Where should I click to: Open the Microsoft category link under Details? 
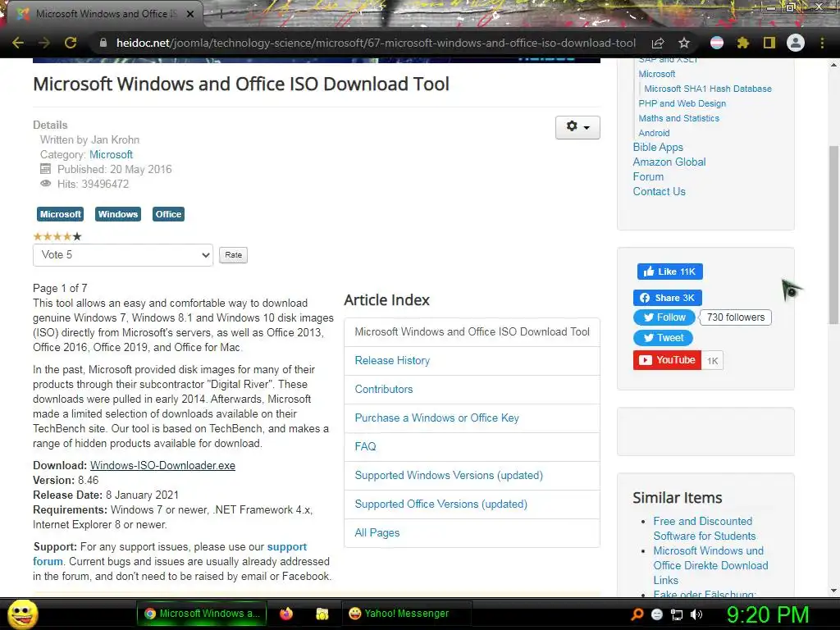(x=111, y=154)
